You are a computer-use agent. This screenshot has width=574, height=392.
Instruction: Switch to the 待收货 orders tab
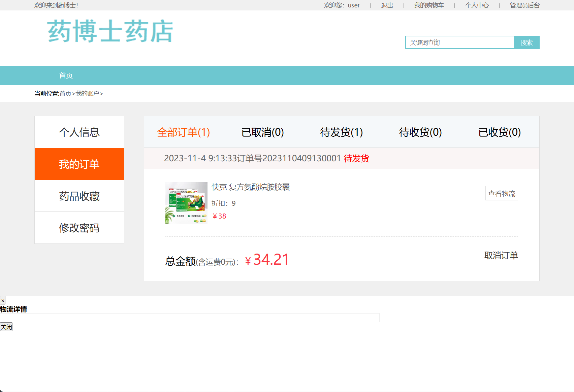point(420,132)
